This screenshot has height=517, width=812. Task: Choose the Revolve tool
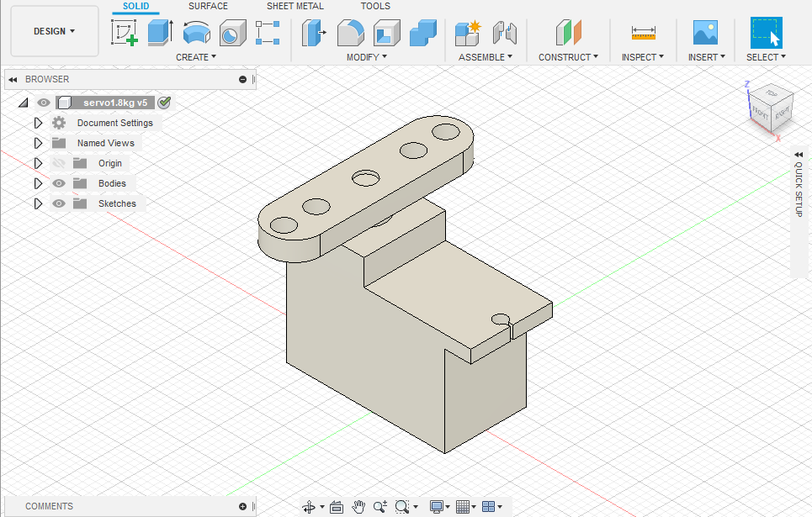pyautogui.click(x=196, y=33)
